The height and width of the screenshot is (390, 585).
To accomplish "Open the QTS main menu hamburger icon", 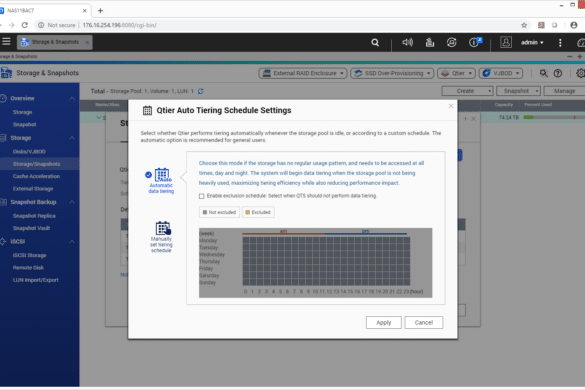I will 6,42.
